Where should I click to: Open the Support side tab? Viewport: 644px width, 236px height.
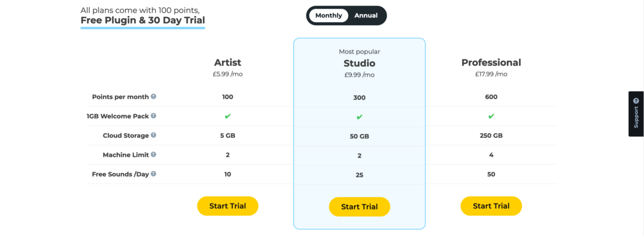(x=636, y=114)
